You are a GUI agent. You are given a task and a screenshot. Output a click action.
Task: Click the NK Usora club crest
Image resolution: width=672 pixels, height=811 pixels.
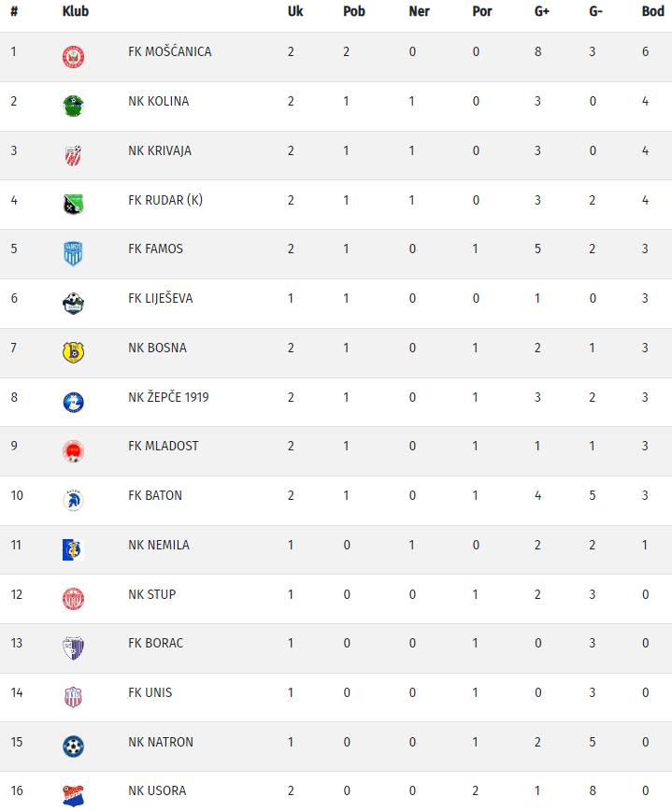tap(73, 795)
